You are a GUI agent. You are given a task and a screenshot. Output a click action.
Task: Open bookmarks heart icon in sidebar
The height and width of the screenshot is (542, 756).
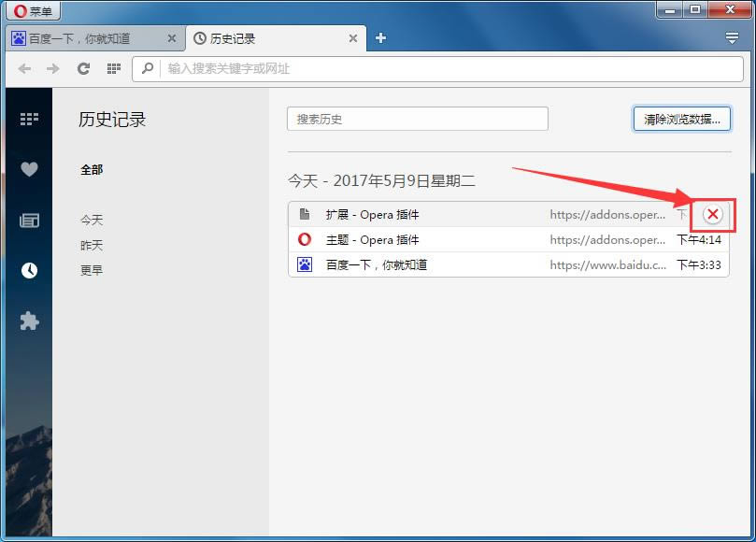(x=29, y=169)
